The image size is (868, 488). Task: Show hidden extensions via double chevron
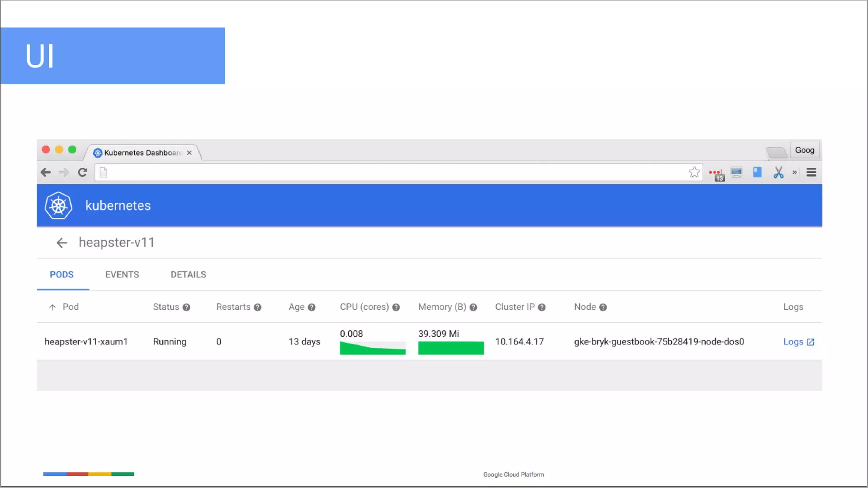click(795, 172)
